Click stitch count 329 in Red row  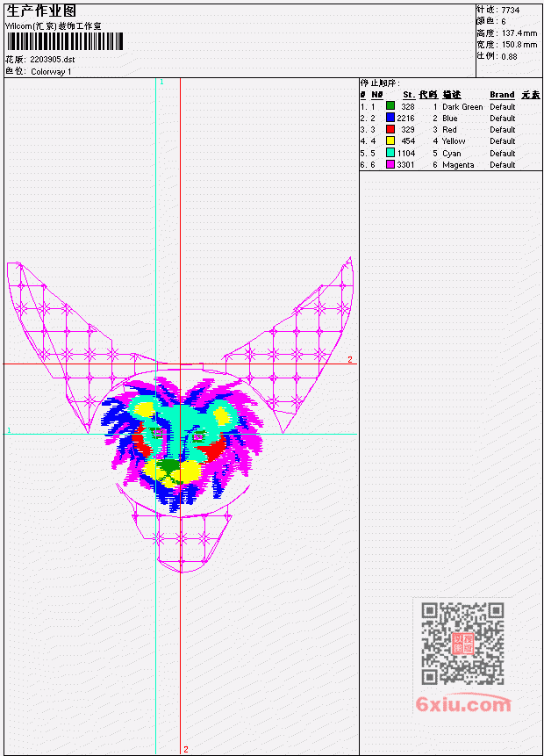click(x=408, y=130)
